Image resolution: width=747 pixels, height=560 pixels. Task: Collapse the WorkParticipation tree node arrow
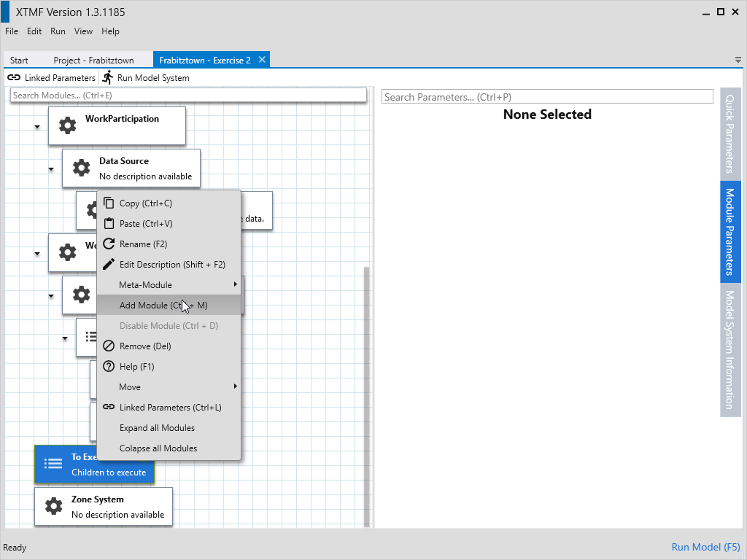click(37, 127)
